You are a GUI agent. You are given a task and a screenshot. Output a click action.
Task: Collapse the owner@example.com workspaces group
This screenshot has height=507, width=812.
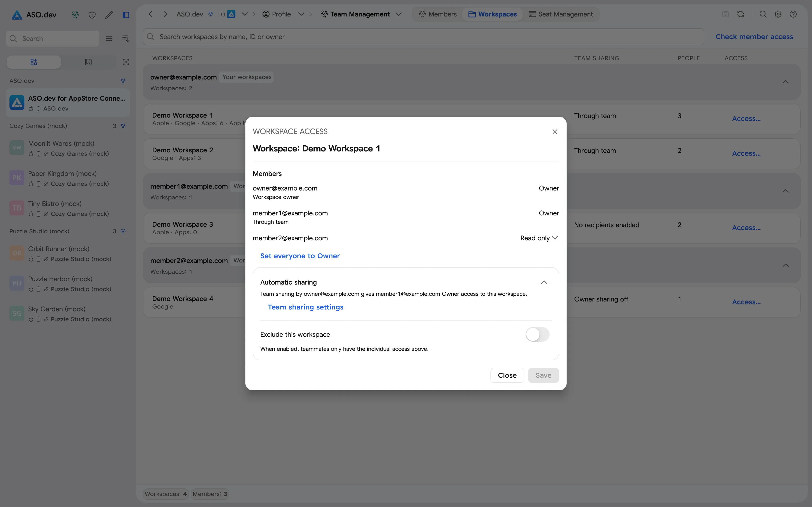785,82
